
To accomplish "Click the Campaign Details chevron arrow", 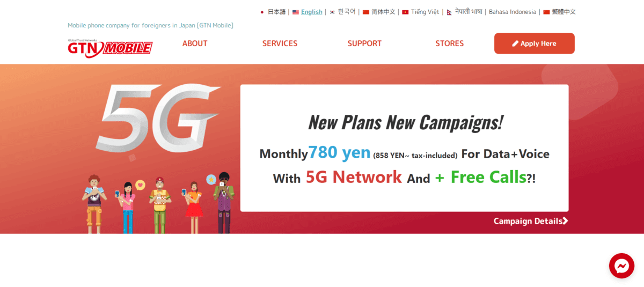I will [x=565, y=220].
